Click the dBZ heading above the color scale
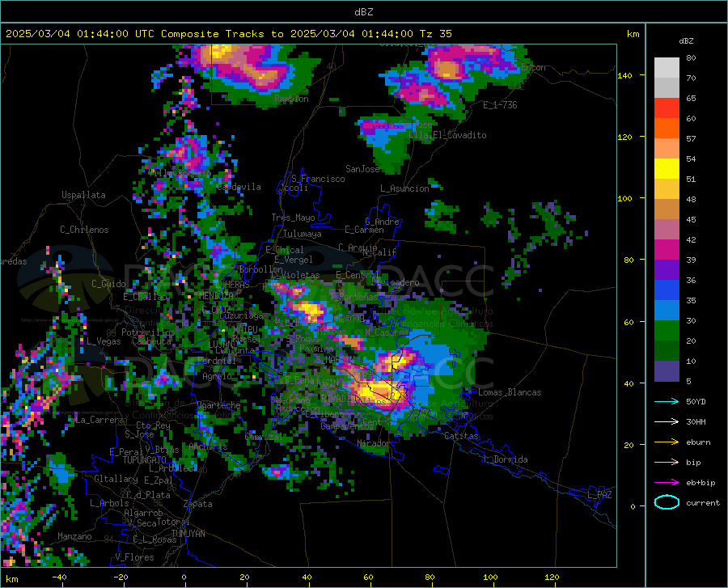Screen dimensions: 728x588 click(686, 40)
